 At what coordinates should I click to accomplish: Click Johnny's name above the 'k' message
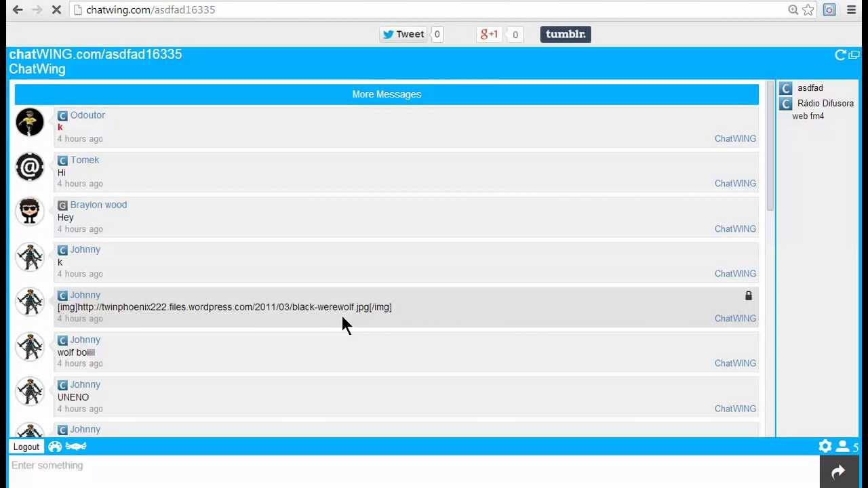[x=85, y=249]
